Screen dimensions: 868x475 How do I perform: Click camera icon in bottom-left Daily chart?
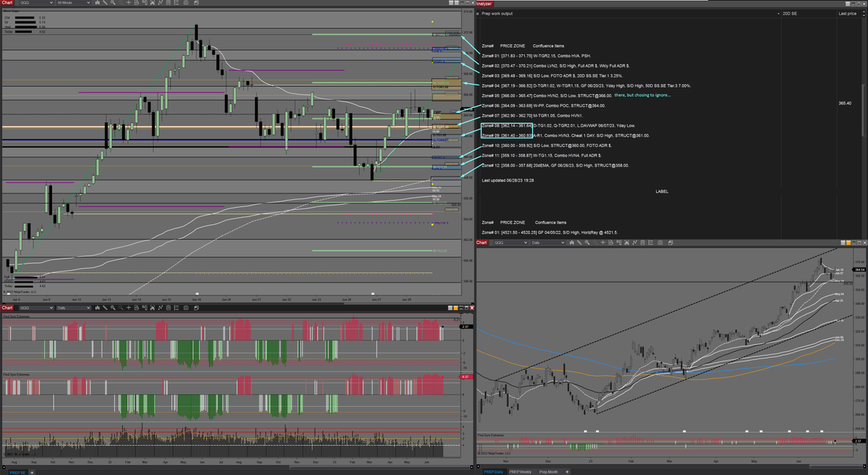(x=186, y=308)
